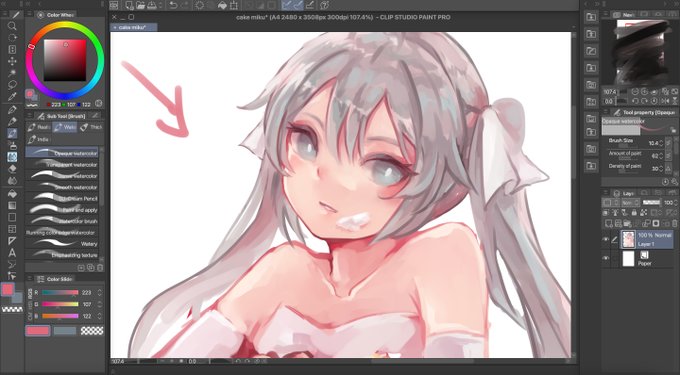Choose the Smooth watercolor brush
The image size is (680, 375).
[x=62, y=187]
